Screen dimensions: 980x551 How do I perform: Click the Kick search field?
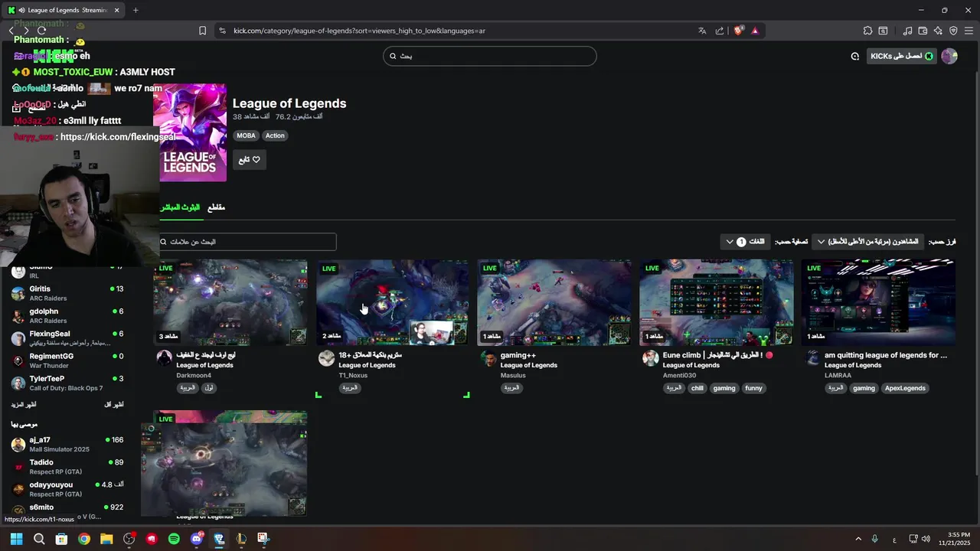point(490,56)
